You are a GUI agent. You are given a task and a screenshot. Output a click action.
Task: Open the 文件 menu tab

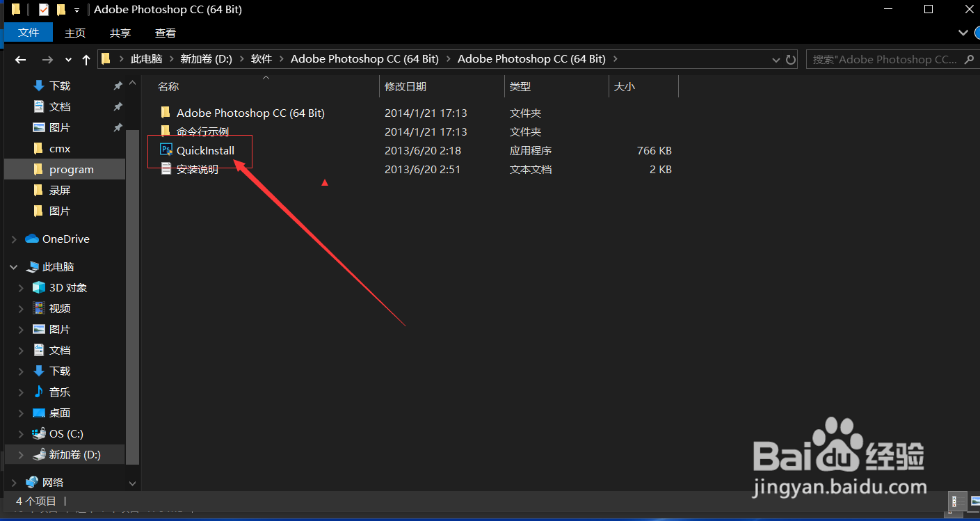coord(29,33)
